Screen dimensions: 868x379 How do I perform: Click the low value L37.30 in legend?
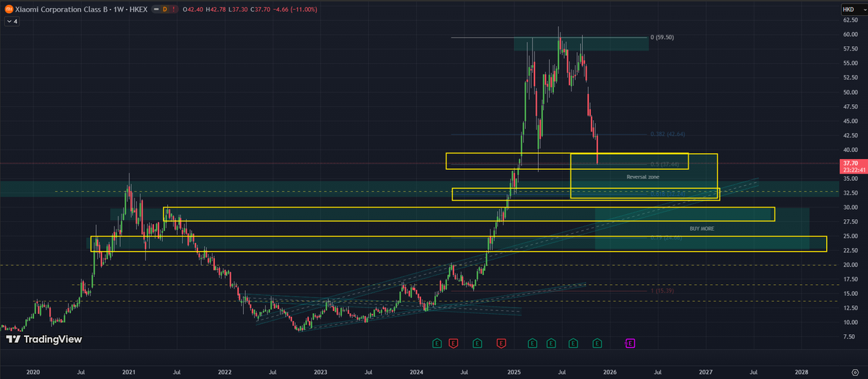[x=238, y=9]
